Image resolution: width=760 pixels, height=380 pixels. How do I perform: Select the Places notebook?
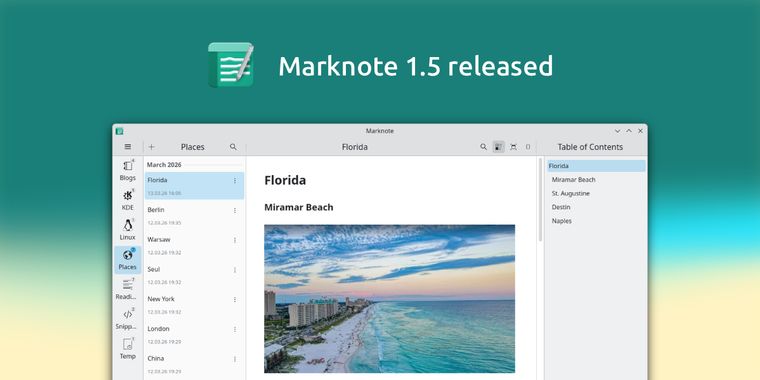127,259
